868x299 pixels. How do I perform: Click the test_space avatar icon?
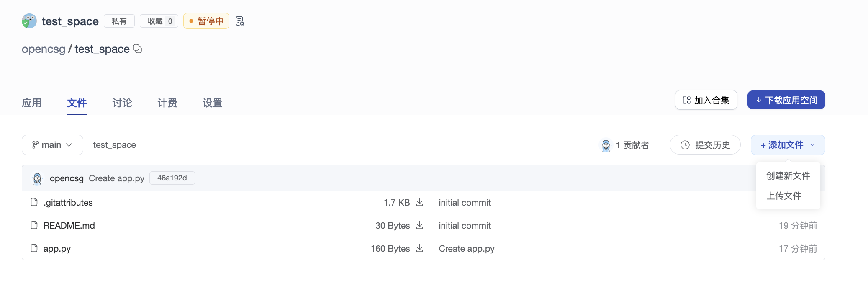(29, 21)
